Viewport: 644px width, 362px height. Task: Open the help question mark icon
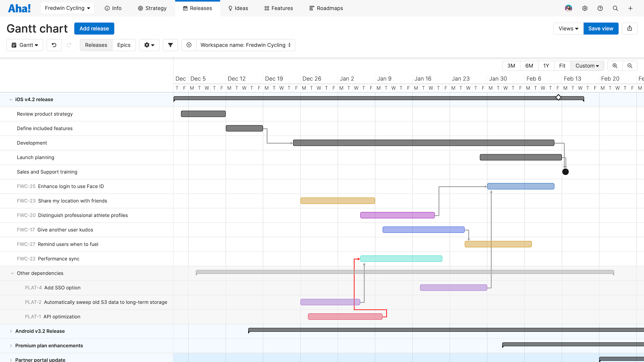(x=600, y=8)
